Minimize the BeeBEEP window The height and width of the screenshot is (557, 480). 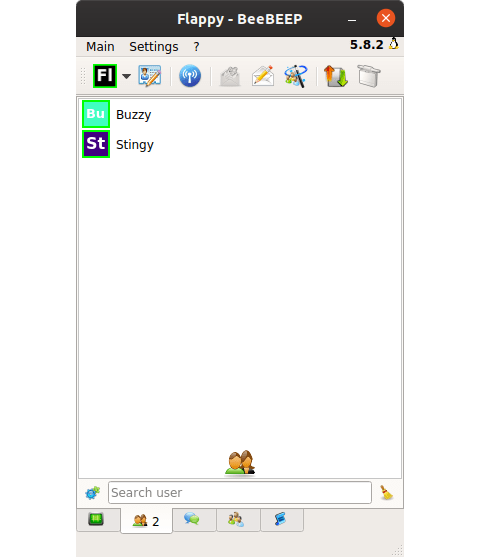pyautogui.click(x=352, y=19)
